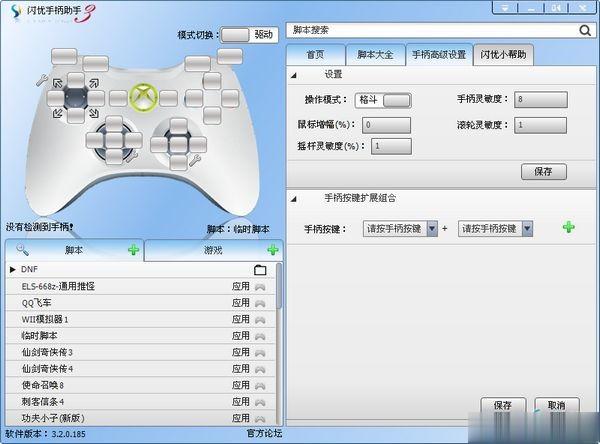The width and height of the screenshot is (600, 444).
Task: Collapse the 手柄按键扩展组合 section
Action: tap(293, 199)
